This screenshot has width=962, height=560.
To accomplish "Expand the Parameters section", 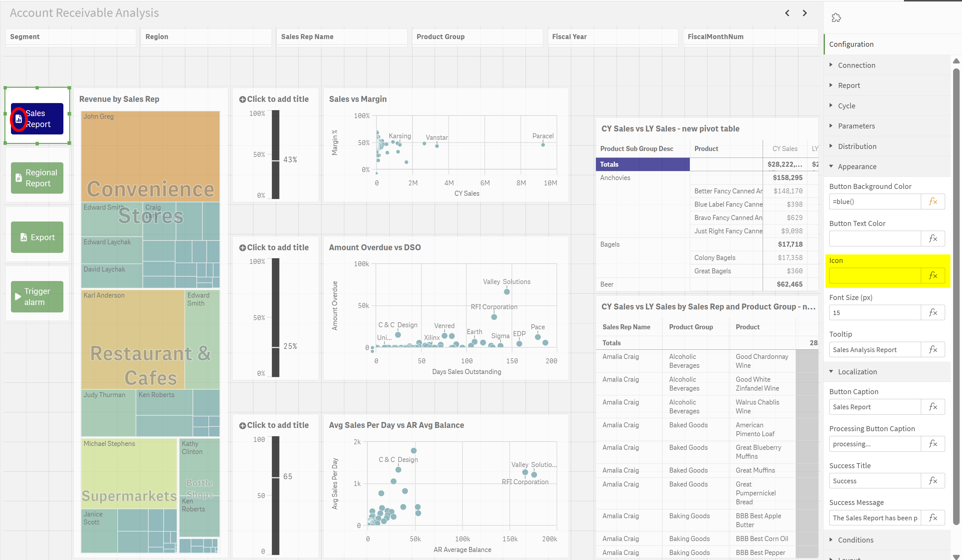I will pyautogui.click(x=887, y=126).
